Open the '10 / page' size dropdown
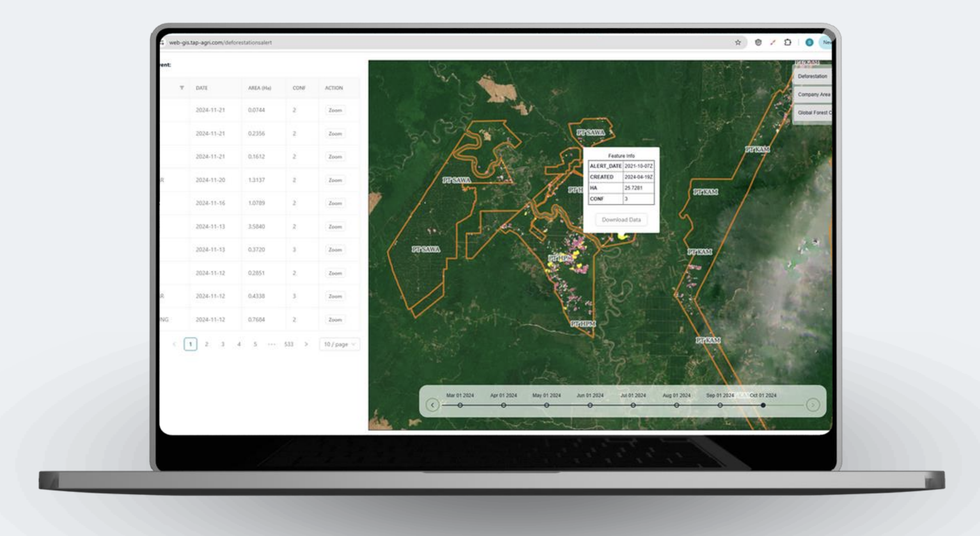The width and height of the screenshot is (980, 536). coord(339,344)
